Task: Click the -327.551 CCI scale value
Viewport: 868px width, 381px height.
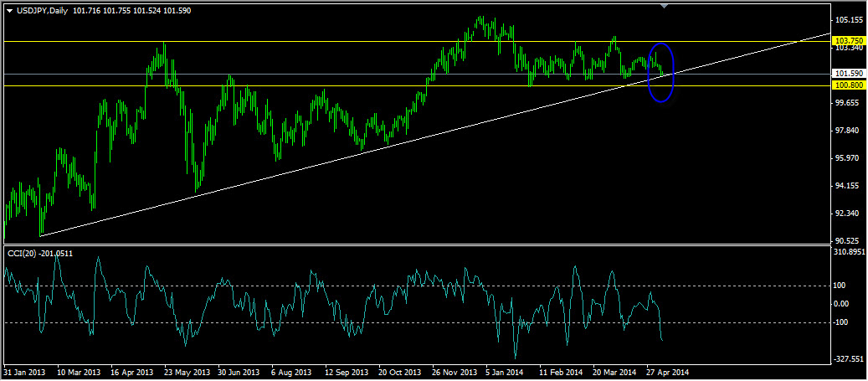Action: pyautogui.click(x=849, y=359)
